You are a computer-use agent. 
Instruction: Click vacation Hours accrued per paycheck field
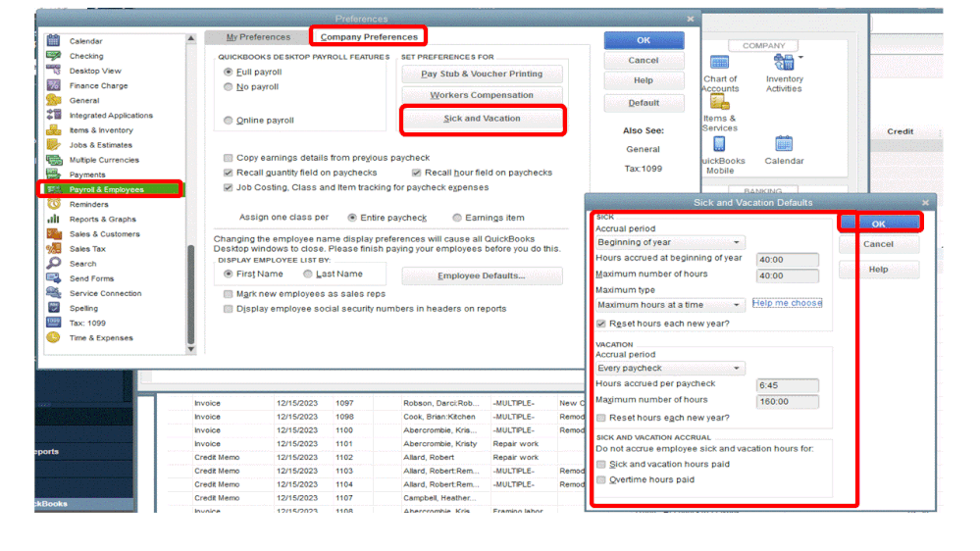click(788, 385)
